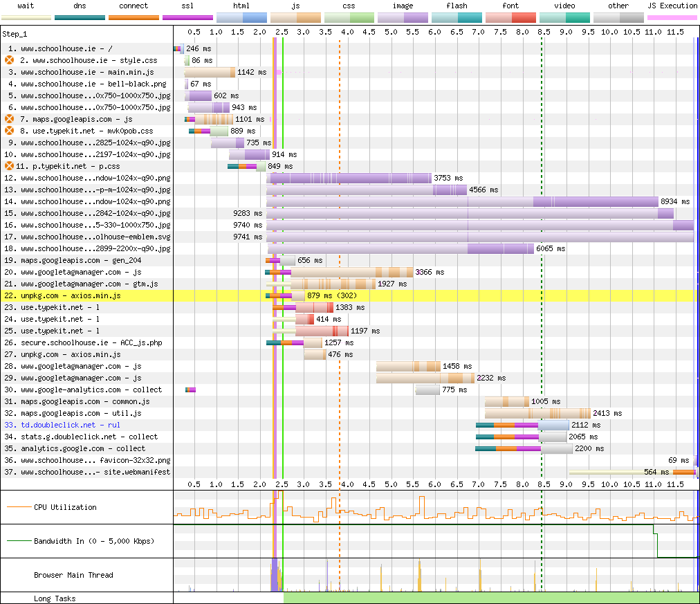Click the dns legend color bar
This screenshot has height=604, width=700.
[x=80, y=18]
